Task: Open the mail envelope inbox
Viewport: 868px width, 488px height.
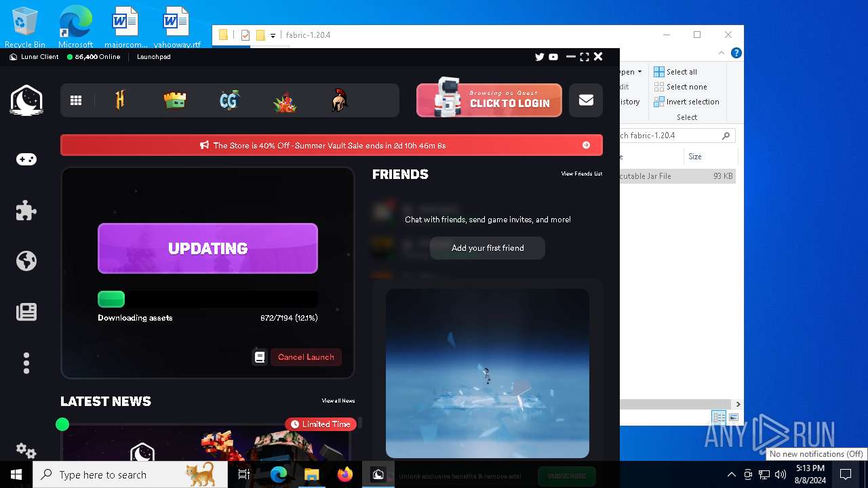Action: pyautogui.click(x=586, y=100)
